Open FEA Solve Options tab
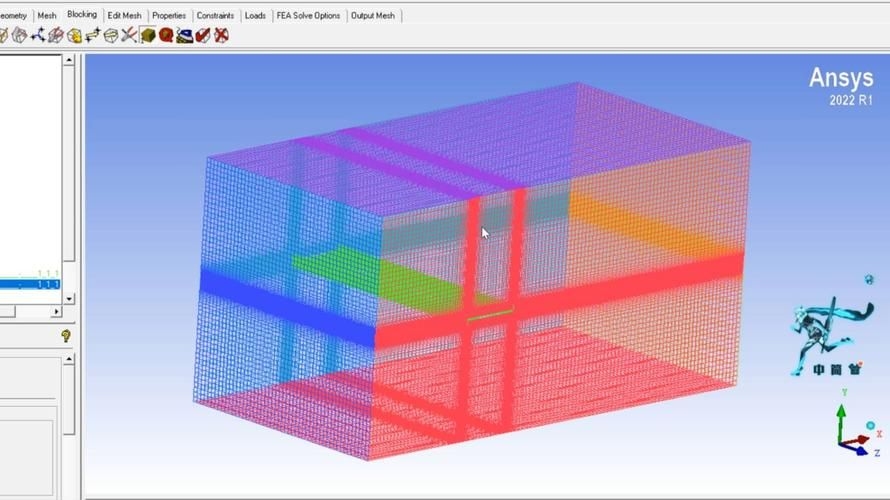 coord(308,16)
